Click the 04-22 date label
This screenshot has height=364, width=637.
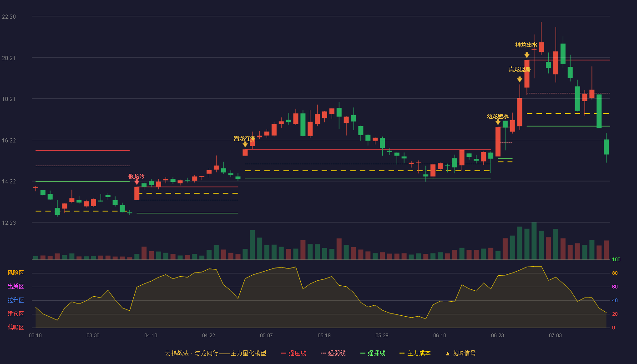(208, 335)
